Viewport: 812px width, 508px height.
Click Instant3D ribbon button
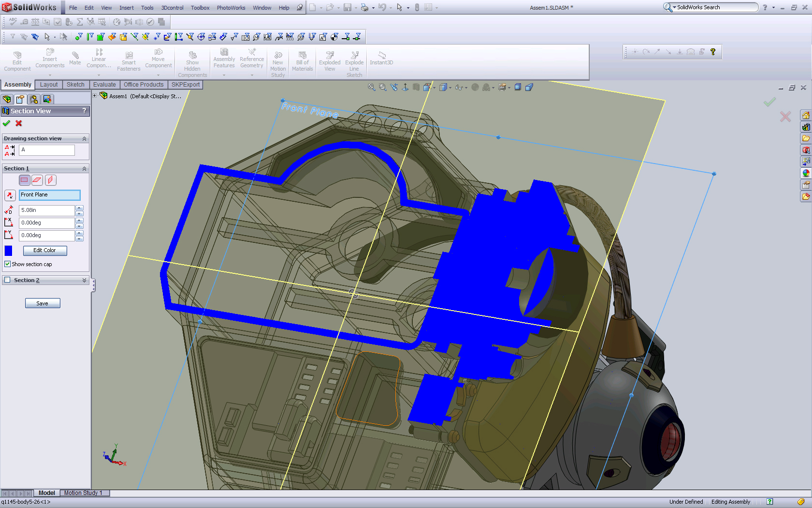tap(381, 58)
